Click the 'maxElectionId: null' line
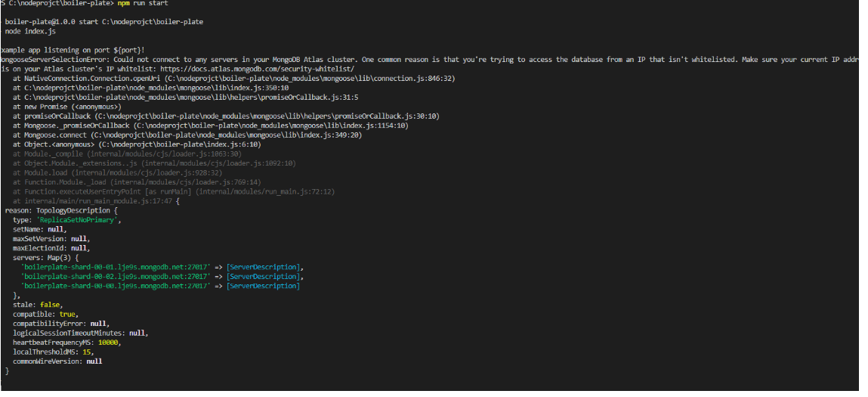The width and height of the screenshot is (868, 397). (x=51, y=248)
